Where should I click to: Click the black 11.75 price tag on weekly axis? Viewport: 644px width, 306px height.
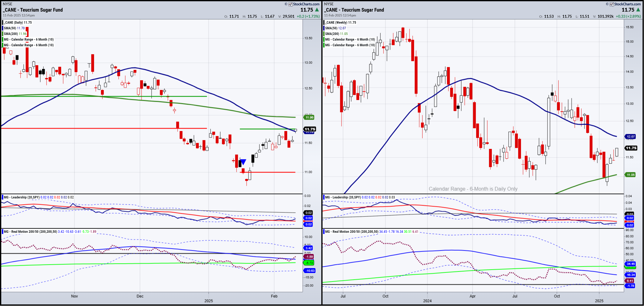pyautogui.click(x=631, y=148)
